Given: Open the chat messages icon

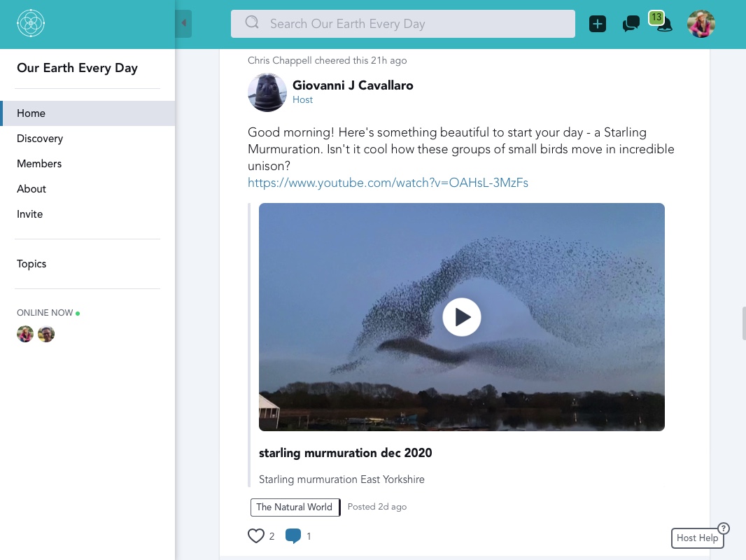Looking at the screenshot, I should (631, 24).
